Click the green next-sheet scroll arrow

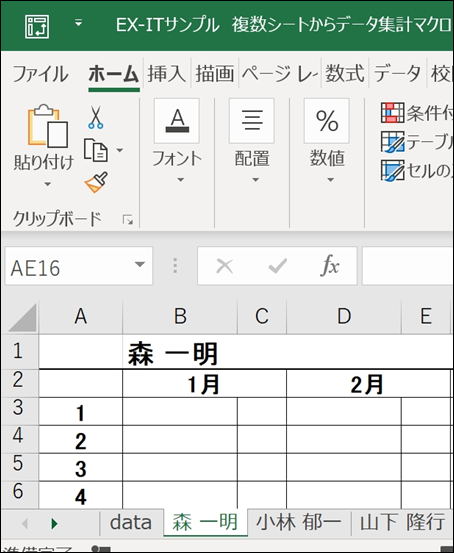[x=54, y=524]
